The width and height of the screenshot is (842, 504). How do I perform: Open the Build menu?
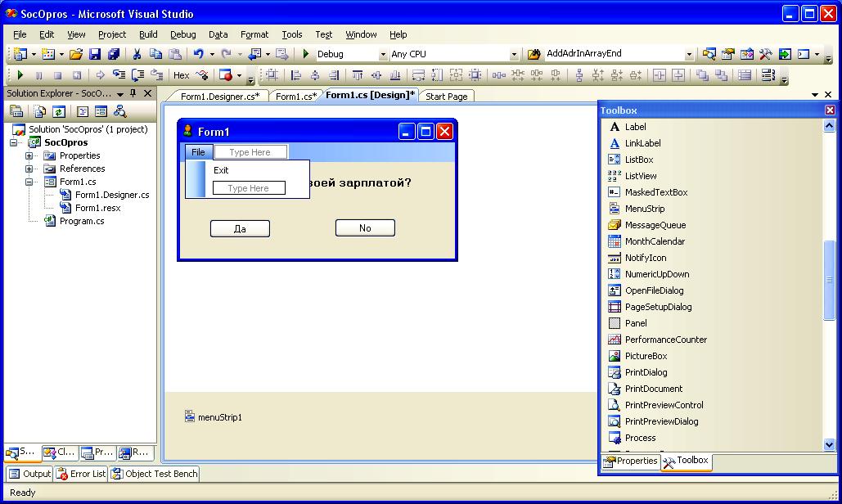tap(148, 34)
